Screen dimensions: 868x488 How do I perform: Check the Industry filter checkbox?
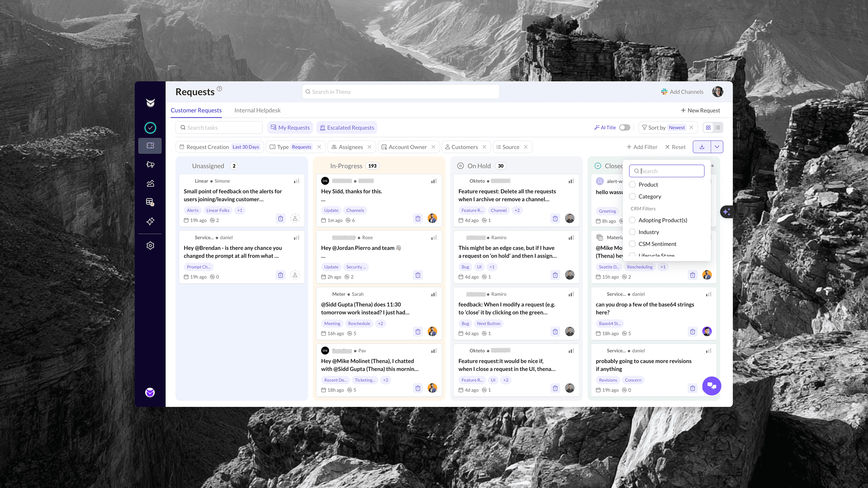coord(632,232)
